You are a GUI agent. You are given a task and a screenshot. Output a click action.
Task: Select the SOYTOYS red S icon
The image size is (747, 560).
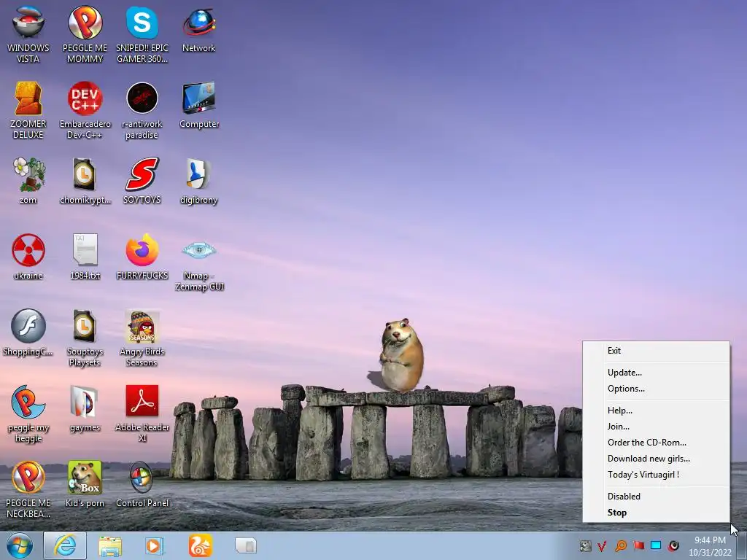142,181
